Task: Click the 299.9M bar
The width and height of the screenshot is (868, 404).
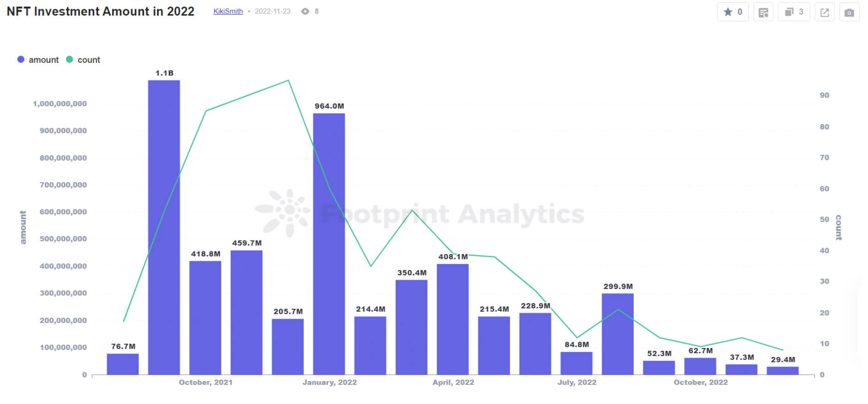Action: 618,334
